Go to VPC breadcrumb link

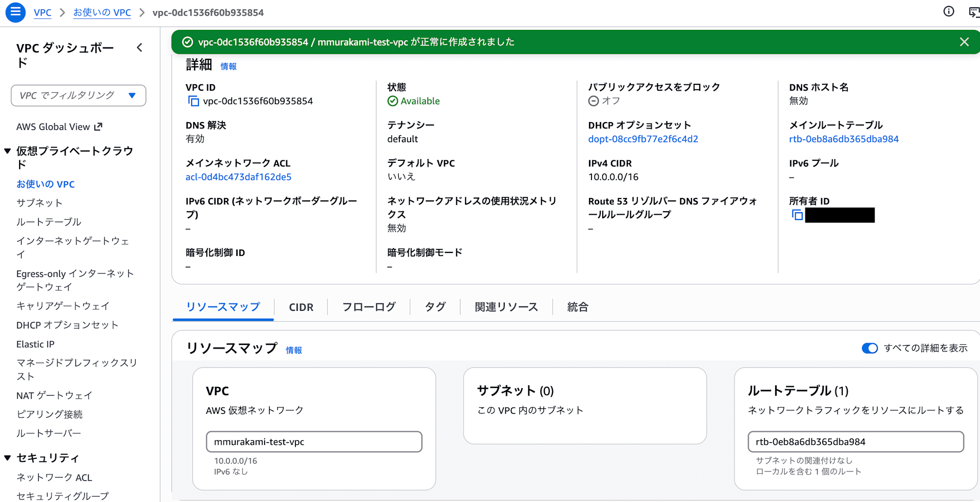click(43, 13)
